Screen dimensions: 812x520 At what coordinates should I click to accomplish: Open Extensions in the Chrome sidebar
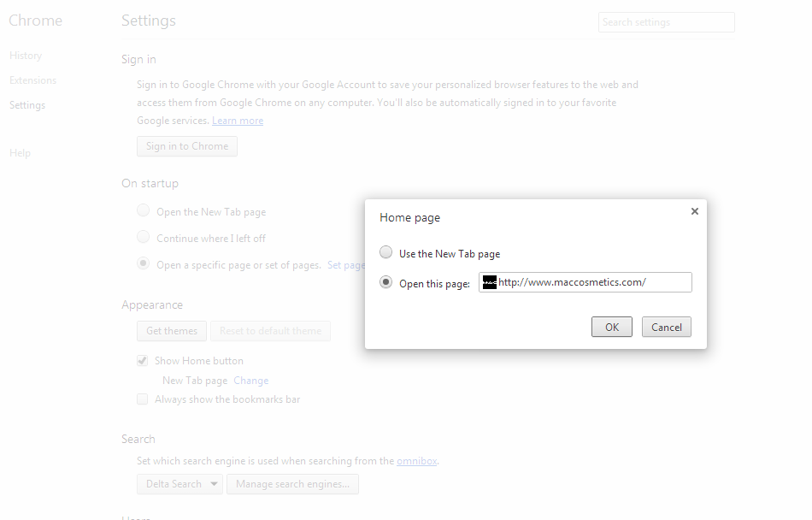point(32,80)
